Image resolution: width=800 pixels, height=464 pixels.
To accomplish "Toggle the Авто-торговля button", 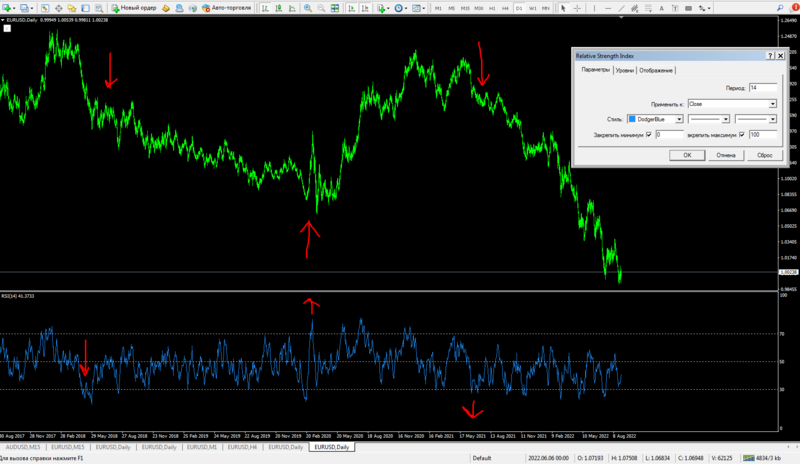I will [x=227, y=8].
